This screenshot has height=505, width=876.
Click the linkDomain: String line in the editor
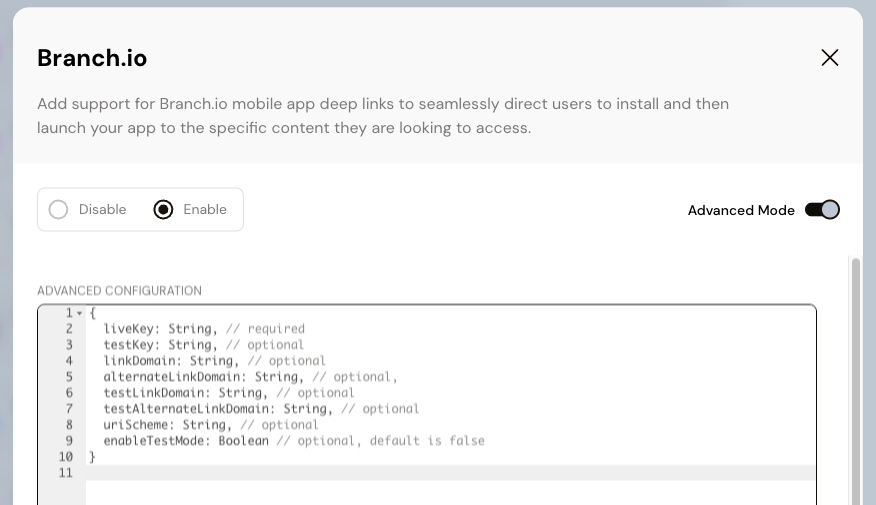point(214,361)
